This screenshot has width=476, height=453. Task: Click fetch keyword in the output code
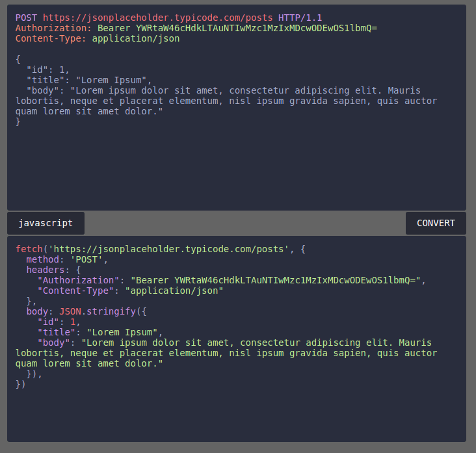click(29, 249)
